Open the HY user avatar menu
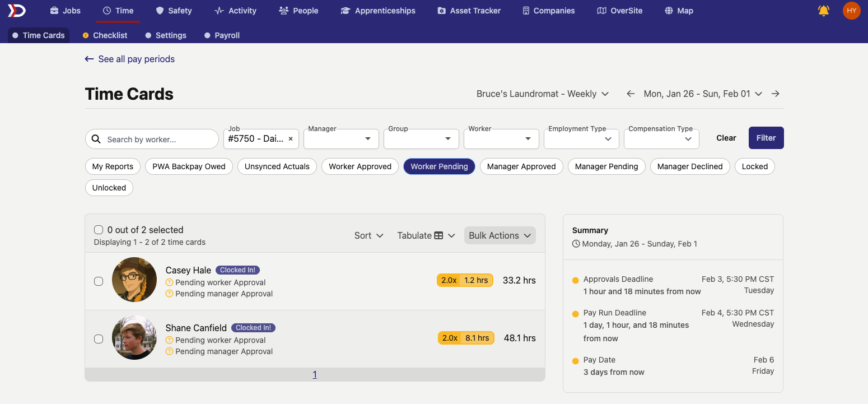Screen dimensions: 868x404 [851, 11]
